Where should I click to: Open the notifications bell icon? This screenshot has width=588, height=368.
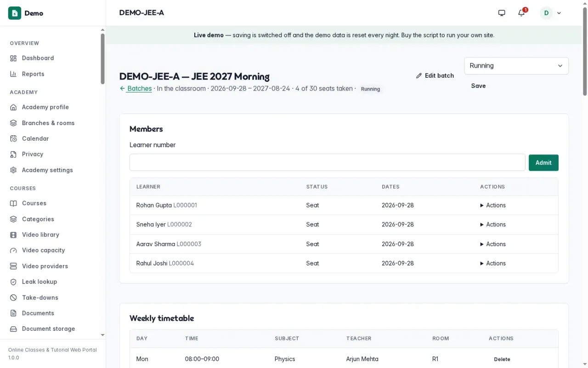click(521, 13)
